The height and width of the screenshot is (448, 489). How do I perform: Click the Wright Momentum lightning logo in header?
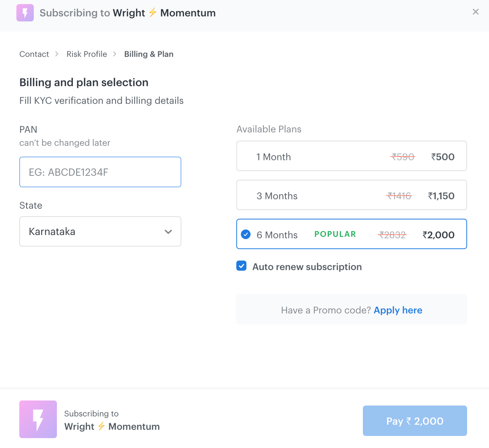click(x=25, y=13)
